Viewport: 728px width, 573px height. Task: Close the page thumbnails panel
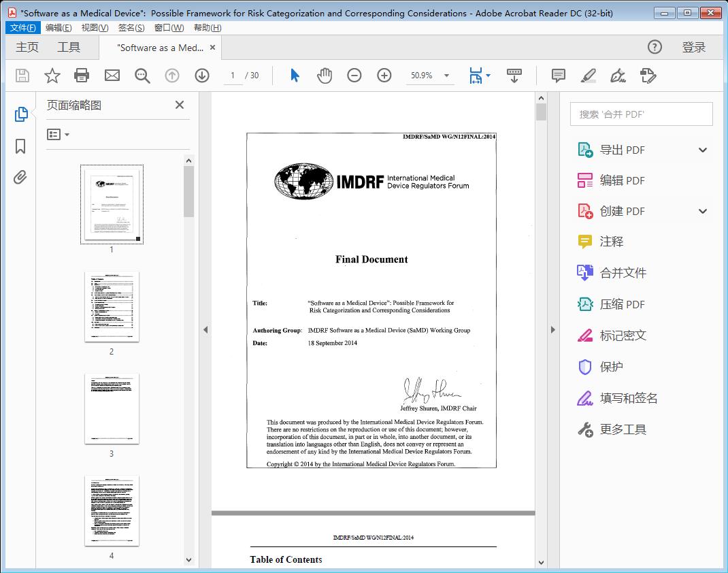point(180,105)
